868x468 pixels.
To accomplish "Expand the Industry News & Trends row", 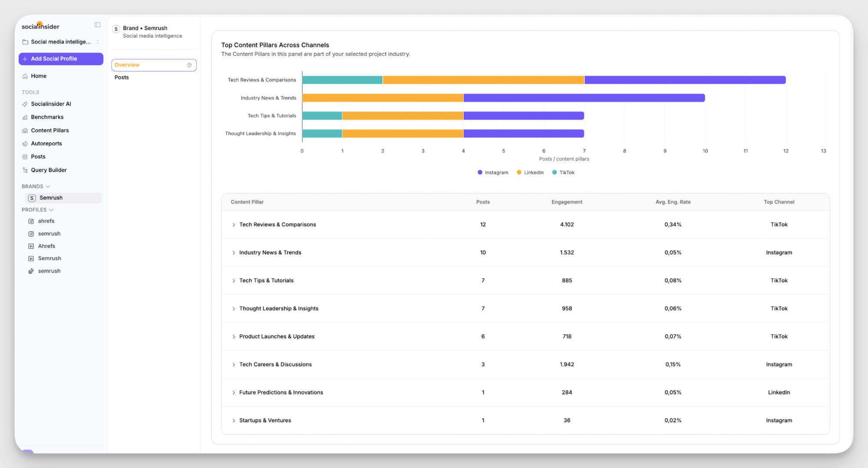I will pos(234,253).
